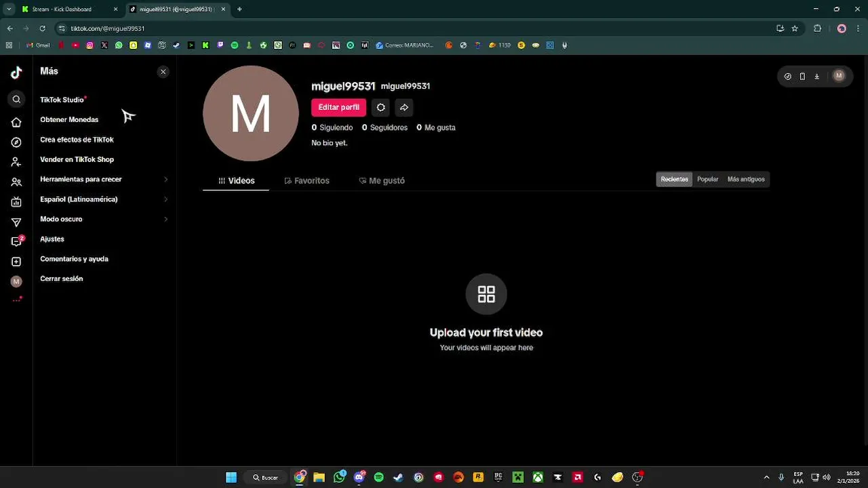This screenshot has height=488, width=868.
Task: Open the search icon in the TikTok sidebar
Action: point(16,100)
